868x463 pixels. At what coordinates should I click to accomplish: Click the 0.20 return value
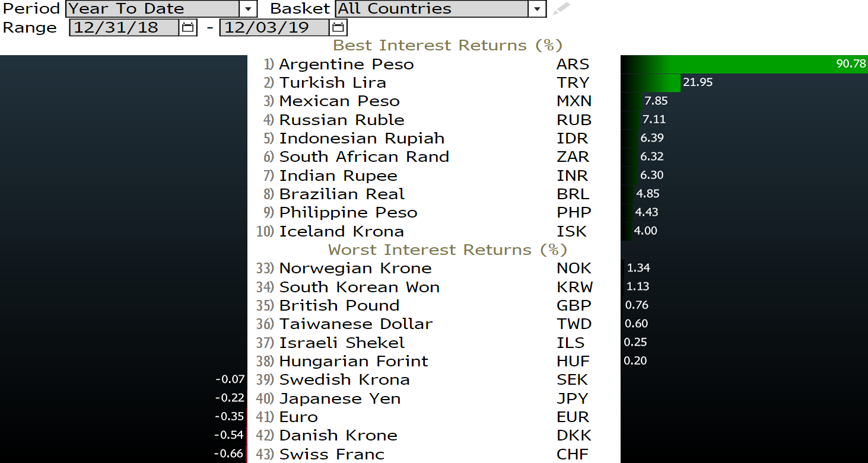pyautogui.click(x=635, y=360)
